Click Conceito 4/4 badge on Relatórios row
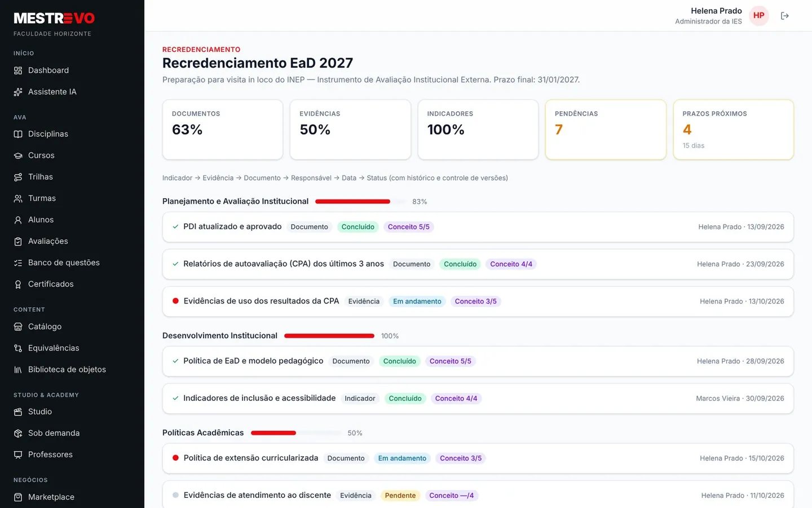The image size is (812, 508). click(511, 264)
